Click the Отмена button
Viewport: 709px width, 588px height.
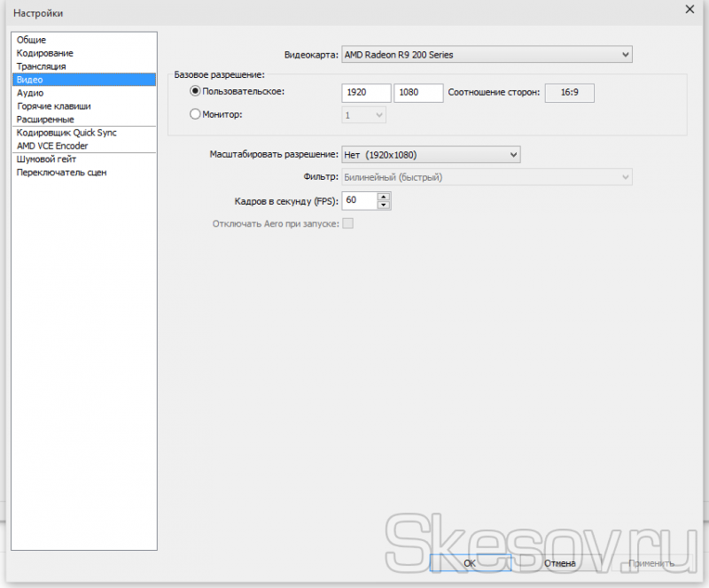point(560,563)
